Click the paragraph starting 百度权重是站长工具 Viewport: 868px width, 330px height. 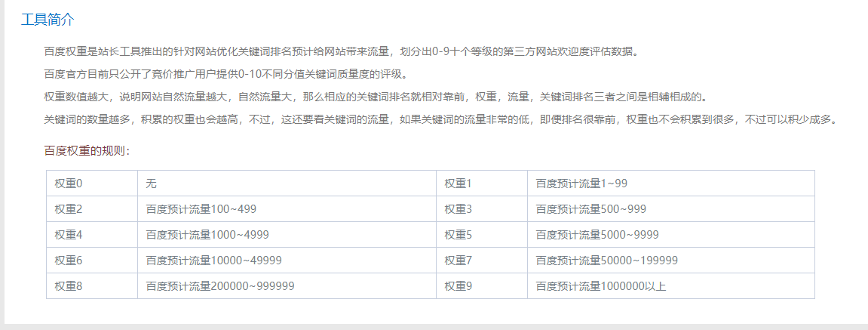coord(343,52)
